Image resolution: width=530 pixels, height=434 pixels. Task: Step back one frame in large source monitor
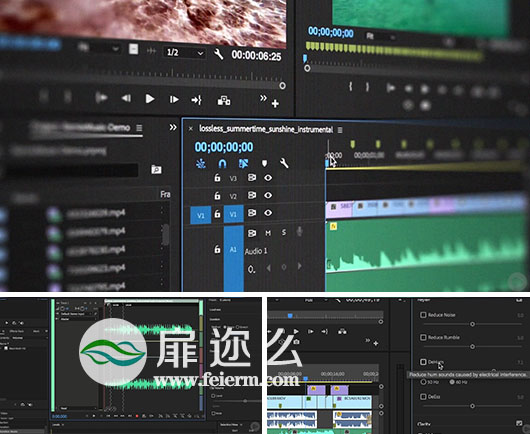click(126, 98)
